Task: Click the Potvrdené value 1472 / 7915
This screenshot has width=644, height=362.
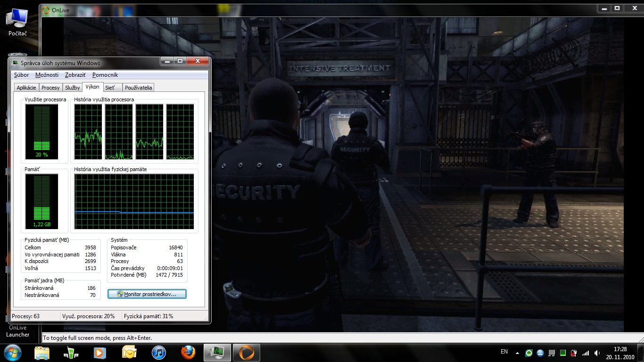Action: [169, 275]
